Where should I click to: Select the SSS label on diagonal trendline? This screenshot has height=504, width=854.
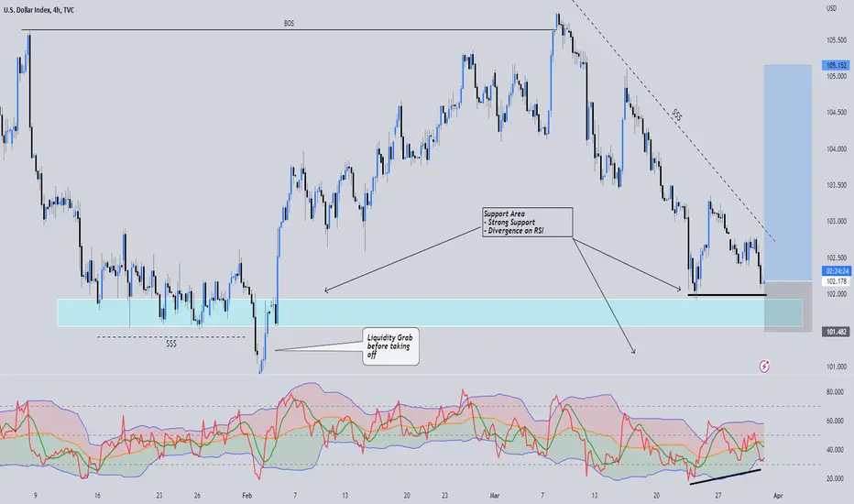[676, 115]
